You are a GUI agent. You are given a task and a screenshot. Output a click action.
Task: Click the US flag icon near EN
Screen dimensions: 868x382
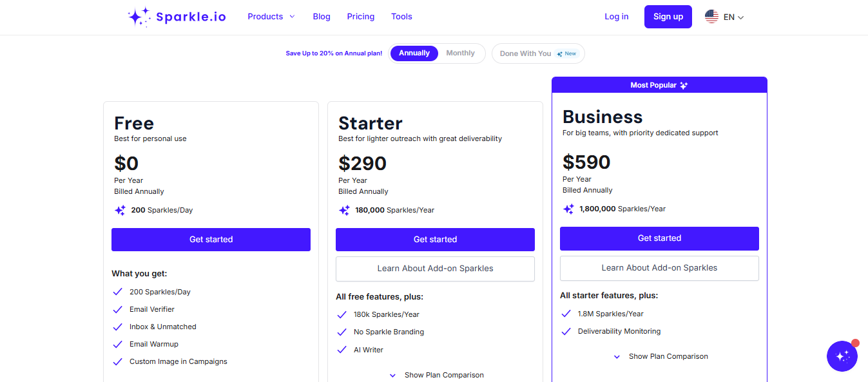[711, 16]
